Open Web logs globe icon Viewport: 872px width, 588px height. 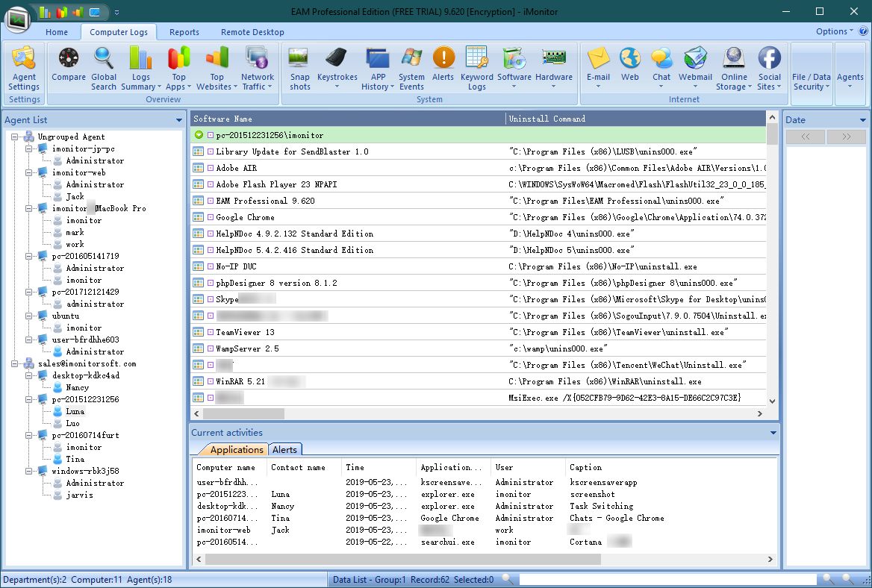(x=630, y=57)
